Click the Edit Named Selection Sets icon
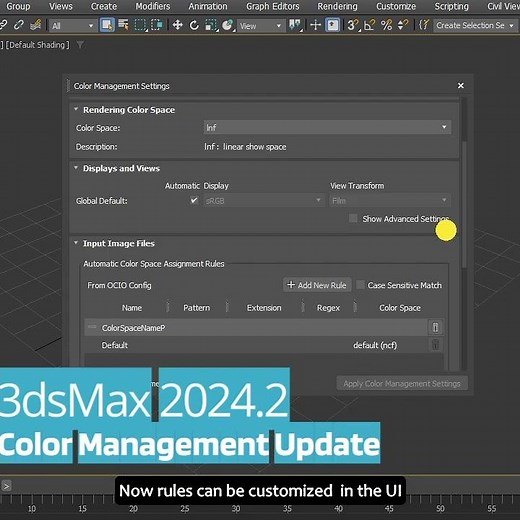Viewport: 520px width, 520px height. [424, 25]
